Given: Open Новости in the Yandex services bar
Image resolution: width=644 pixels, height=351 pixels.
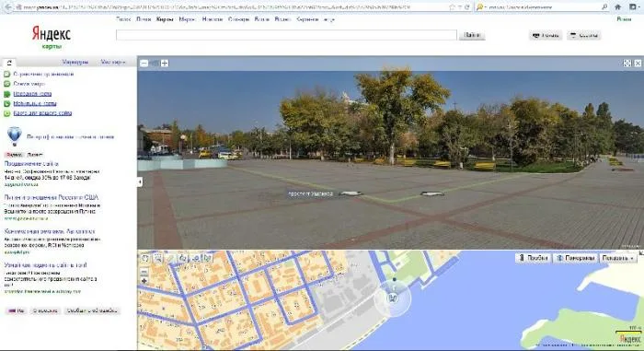Looking at the screenshot, I should pos(213,19).
